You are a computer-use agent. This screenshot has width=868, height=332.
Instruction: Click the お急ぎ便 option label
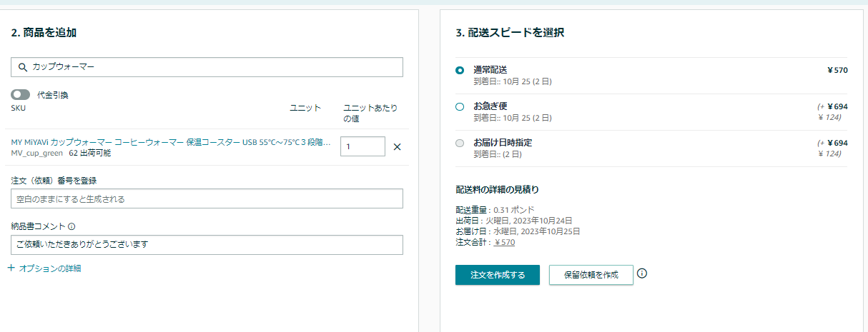490,106
